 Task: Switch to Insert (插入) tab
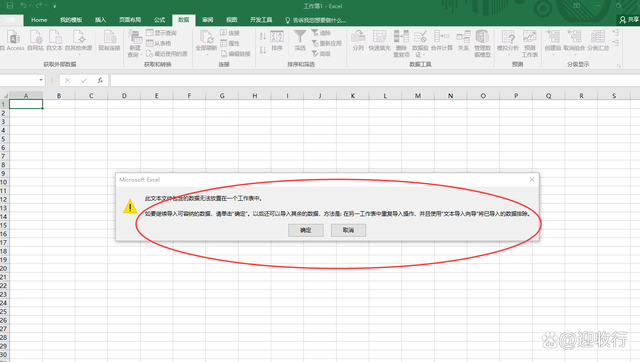[100, 20]
